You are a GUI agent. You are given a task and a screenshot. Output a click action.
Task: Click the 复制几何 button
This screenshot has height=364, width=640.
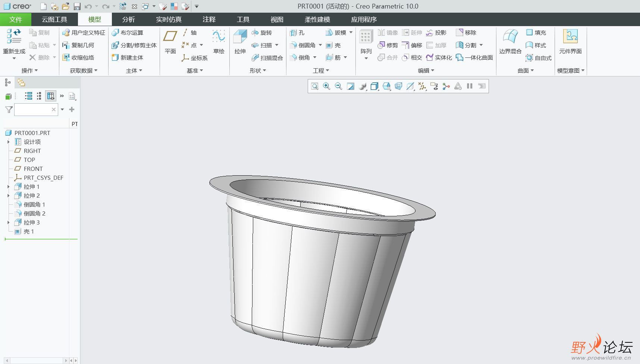coord(78,45)
